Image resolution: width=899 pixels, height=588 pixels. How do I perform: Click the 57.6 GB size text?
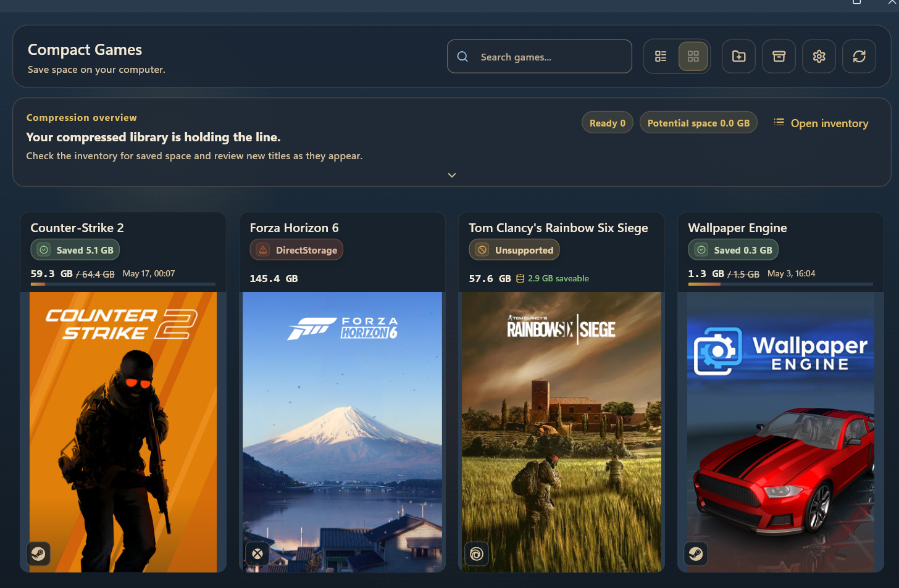490,279
